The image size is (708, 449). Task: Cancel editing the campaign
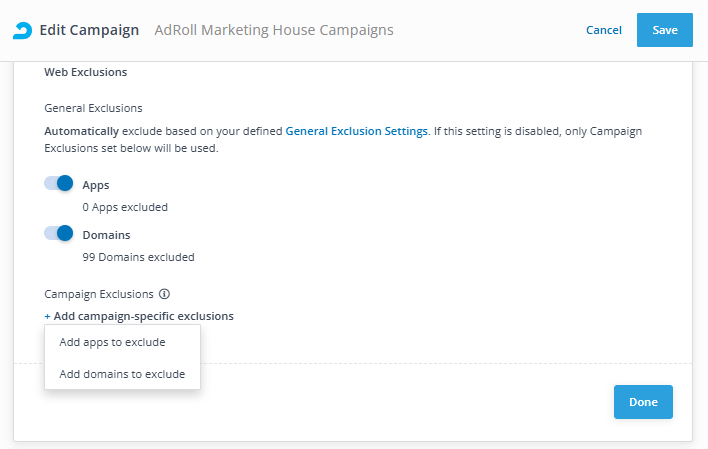tap(603, 30)
